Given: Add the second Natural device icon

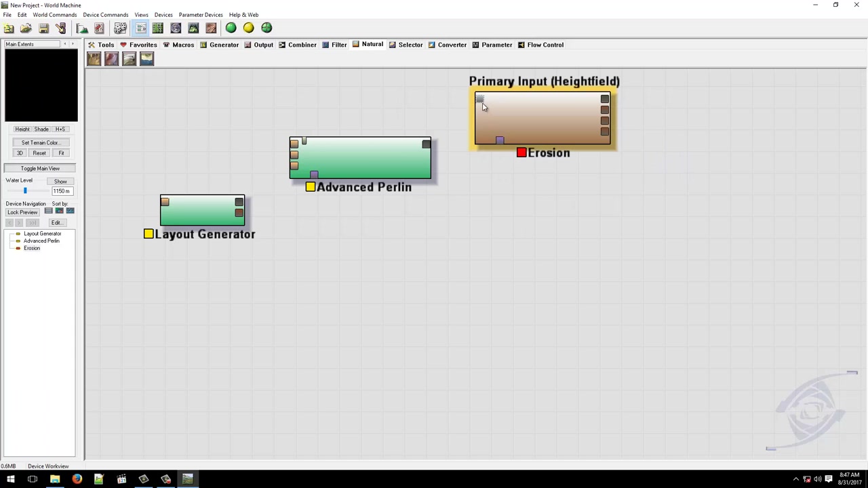Looking at the screenshot, I should tap(111, 59).
